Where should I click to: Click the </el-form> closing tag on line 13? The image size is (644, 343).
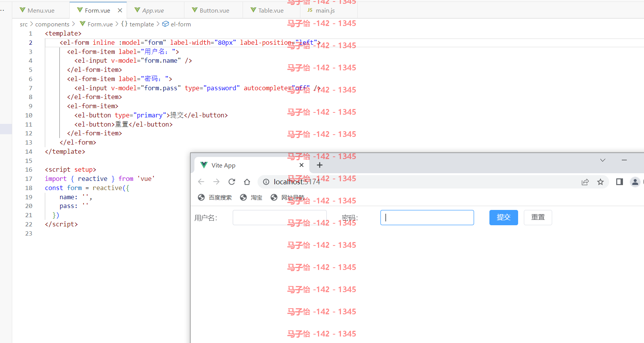pos(78,142)
